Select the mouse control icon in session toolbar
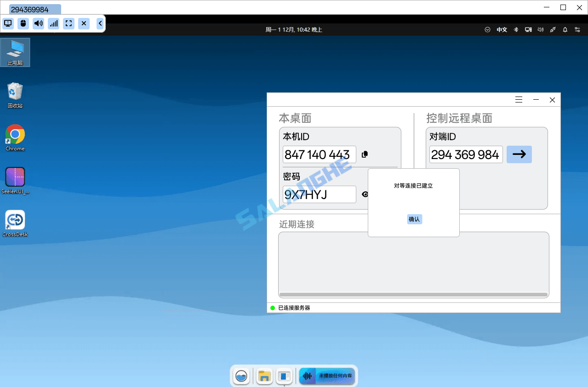 (x=23, y=23)
